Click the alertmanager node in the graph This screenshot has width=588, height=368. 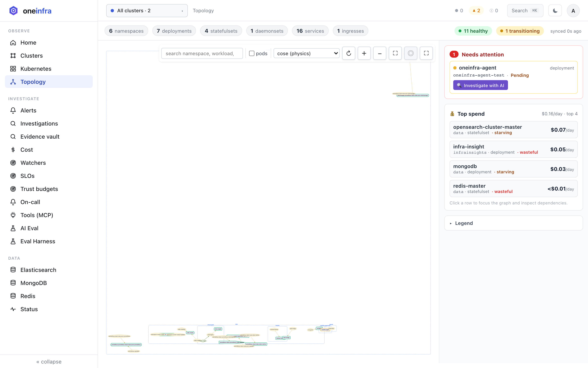click(x=413, y=95)
